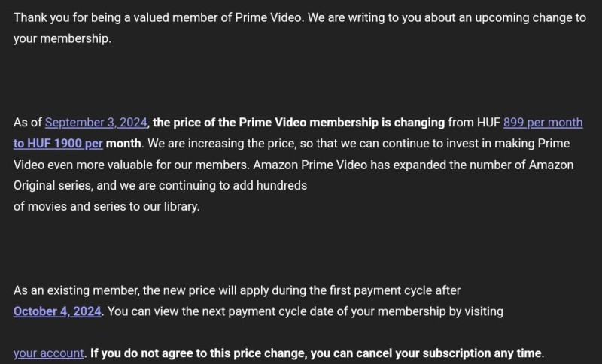
Task: Open the October 4, 2024 date link
Action: point(57,311)
